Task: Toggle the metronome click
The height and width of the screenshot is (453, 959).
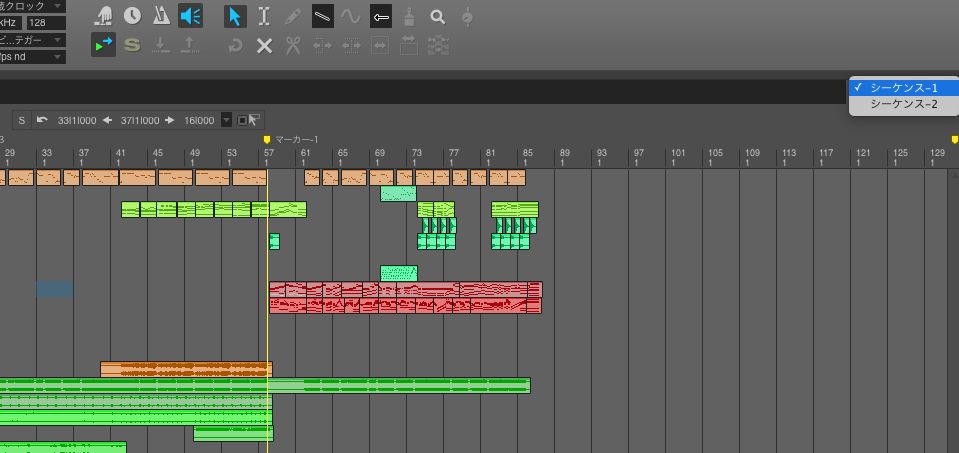Action: pos(161,16)
